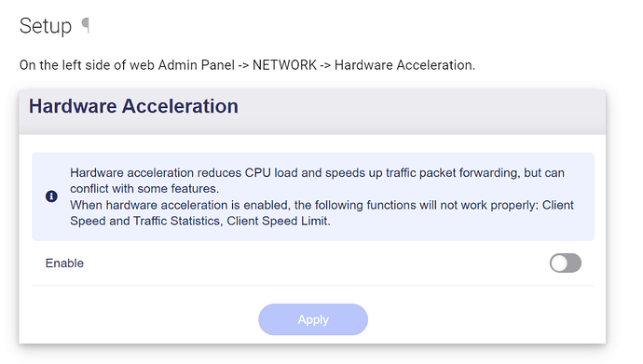This screenshot has width=643, height=364.
Task: Click the line 'conflict with some features.'
Action: [x=144, y=189]
